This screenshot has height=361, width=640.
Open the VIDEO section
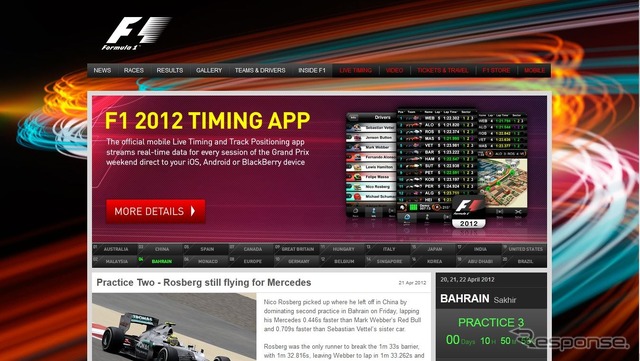394,70
